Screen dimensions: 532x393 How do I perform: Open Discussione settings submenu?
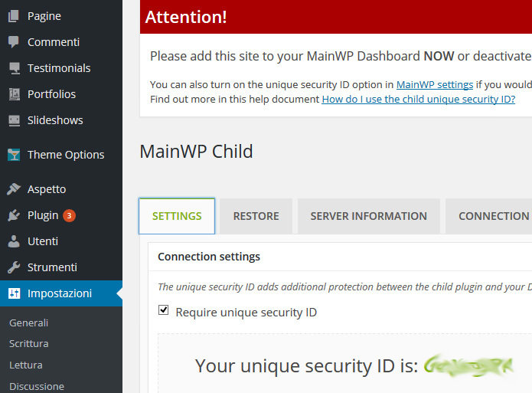tap(37, 387)
